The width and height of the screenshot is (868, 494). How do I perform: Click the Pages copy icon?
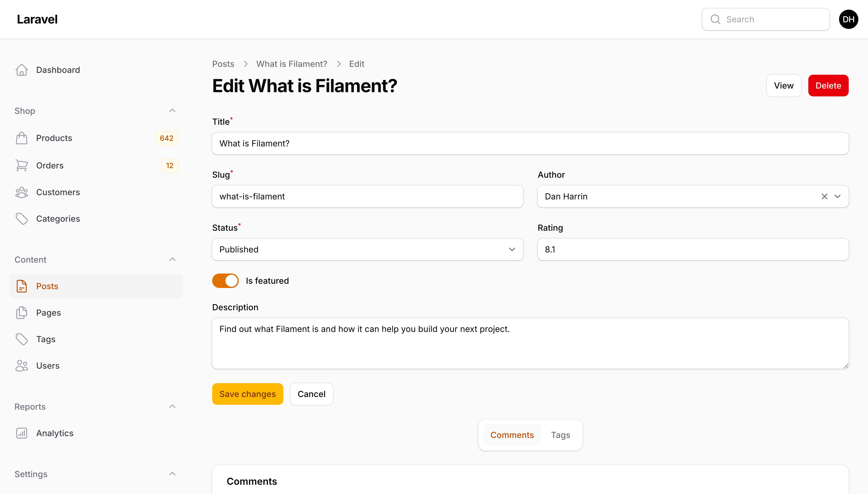click(22, 312)
